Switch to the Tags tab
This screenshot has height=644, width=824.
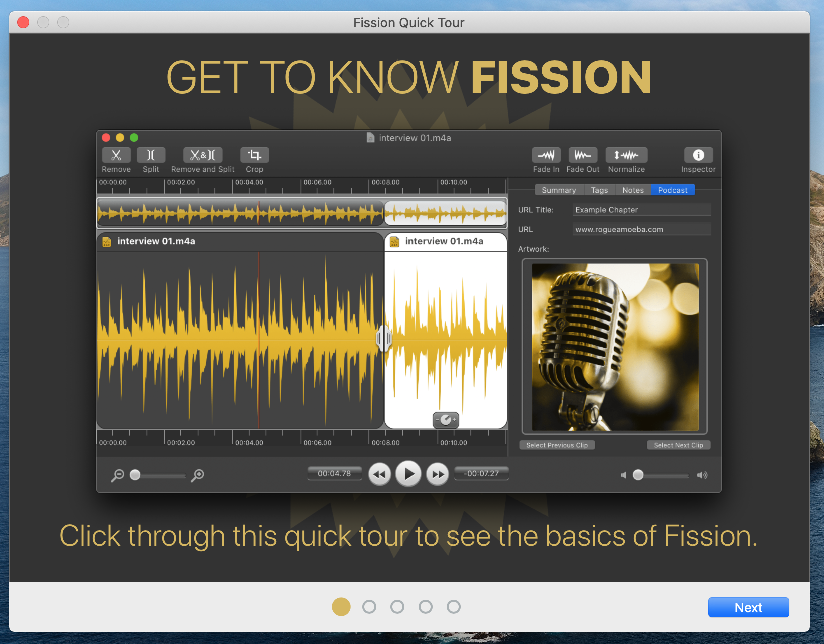pos(599,190)
